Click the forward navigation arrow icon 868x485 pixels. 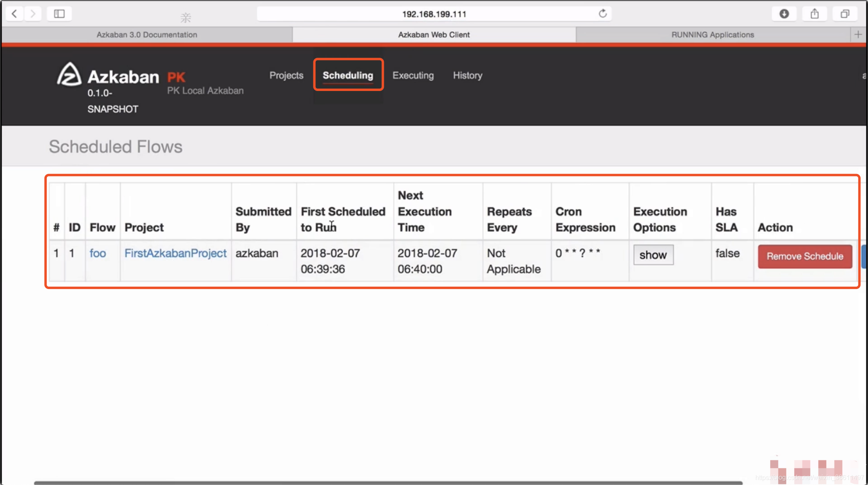[x=33, y=14]
